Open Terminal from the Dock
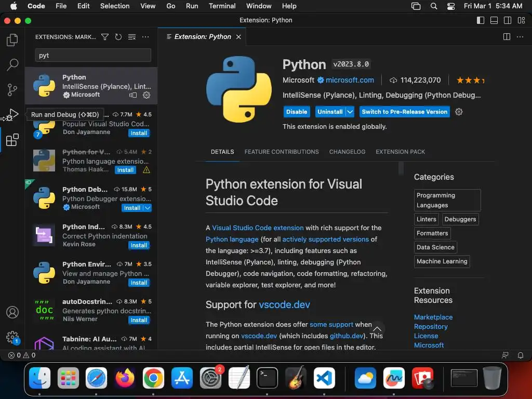The height and width of the screenshot is (399, 532). (x=267, y=378)
